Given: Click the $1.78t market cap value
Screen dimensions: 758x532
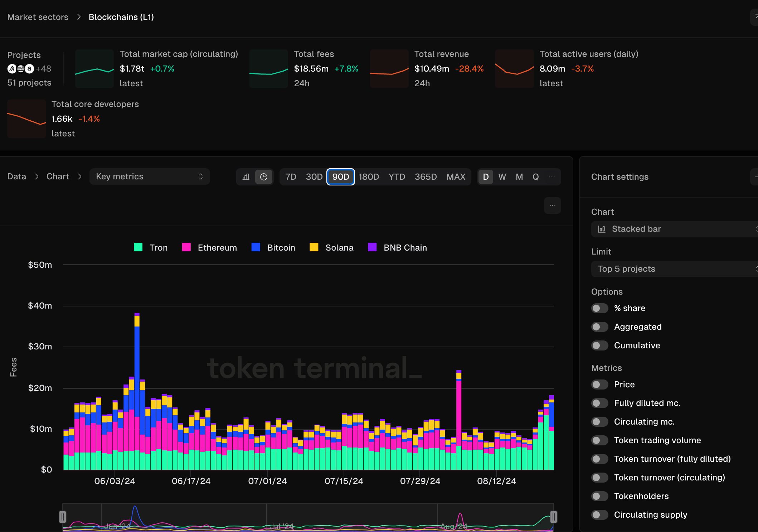Looking at the screenshot, I should coord(132,69).
